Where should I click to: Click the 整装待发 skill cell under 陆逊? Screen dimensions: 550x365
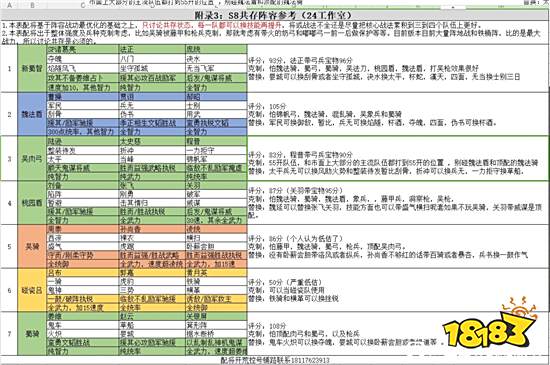82,150
